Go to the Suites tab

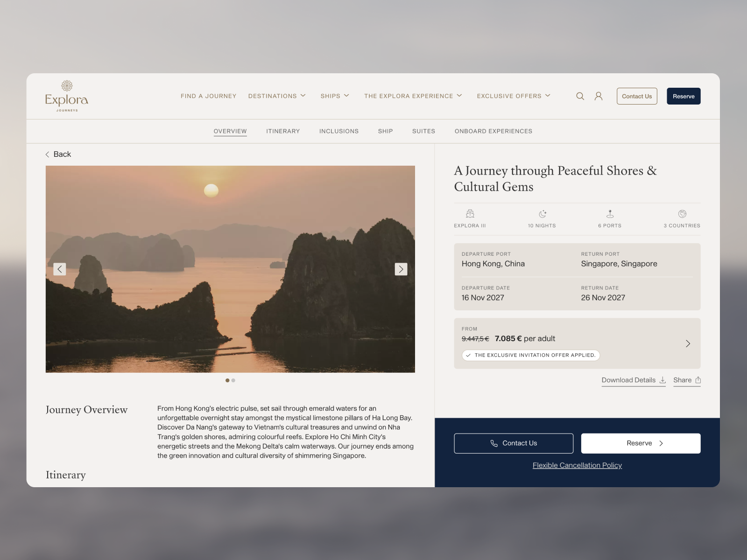pyautogui.click(x=423, y=131)
